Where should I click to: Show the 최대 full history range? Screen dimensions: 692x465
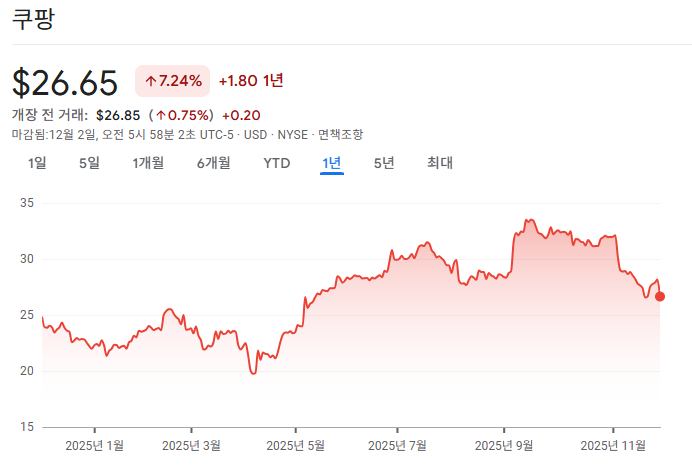click(440, 163)
